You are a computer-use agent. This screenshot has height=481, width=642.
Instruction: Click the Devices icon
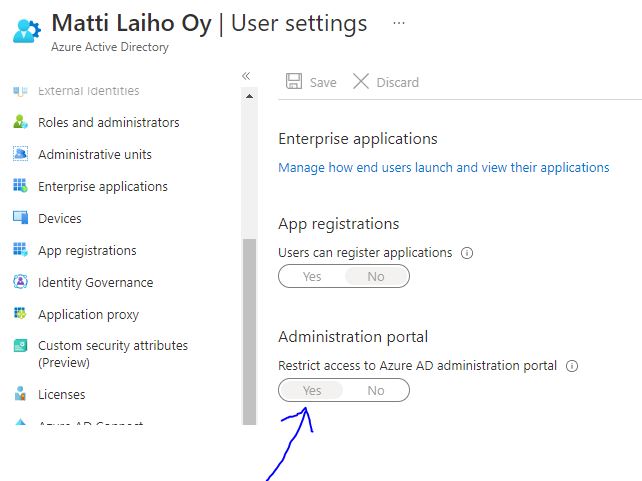coord(20,218)
